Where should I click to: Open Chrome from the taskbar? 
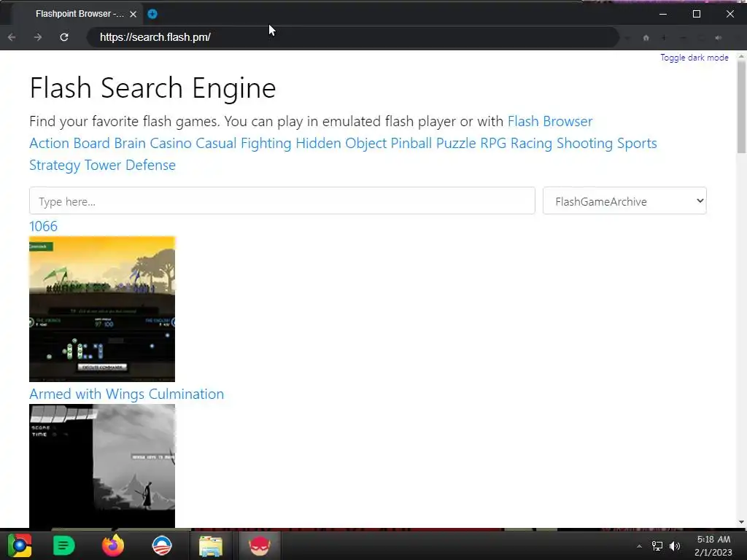pos(20,545)
